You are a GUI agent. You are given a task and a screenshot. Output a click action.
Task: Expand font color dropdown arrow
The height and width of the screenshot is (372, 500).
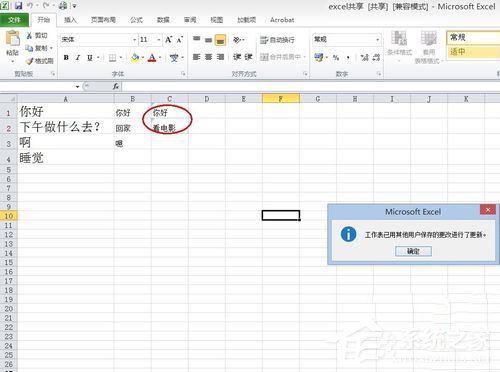[160, 58]
